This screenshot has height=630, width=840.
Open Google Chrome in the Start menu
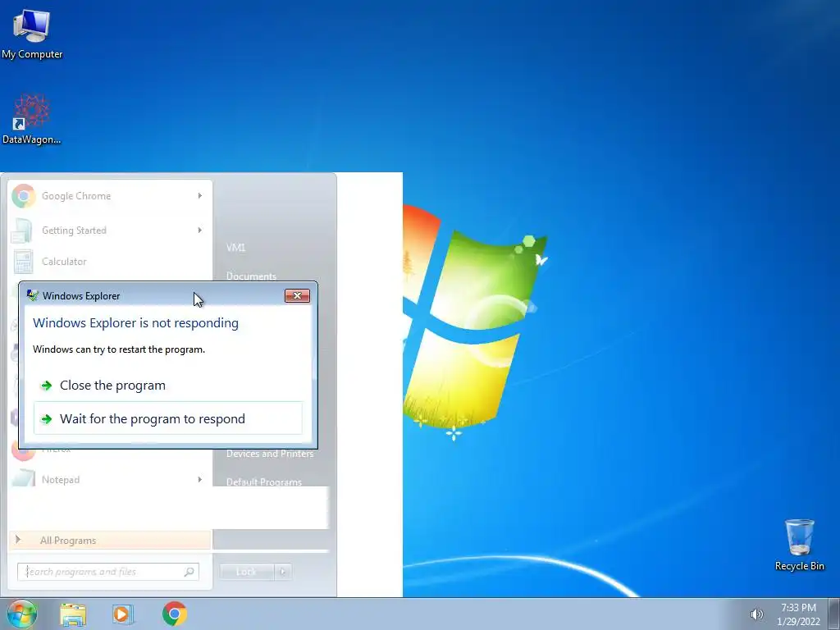click(110, 196)
